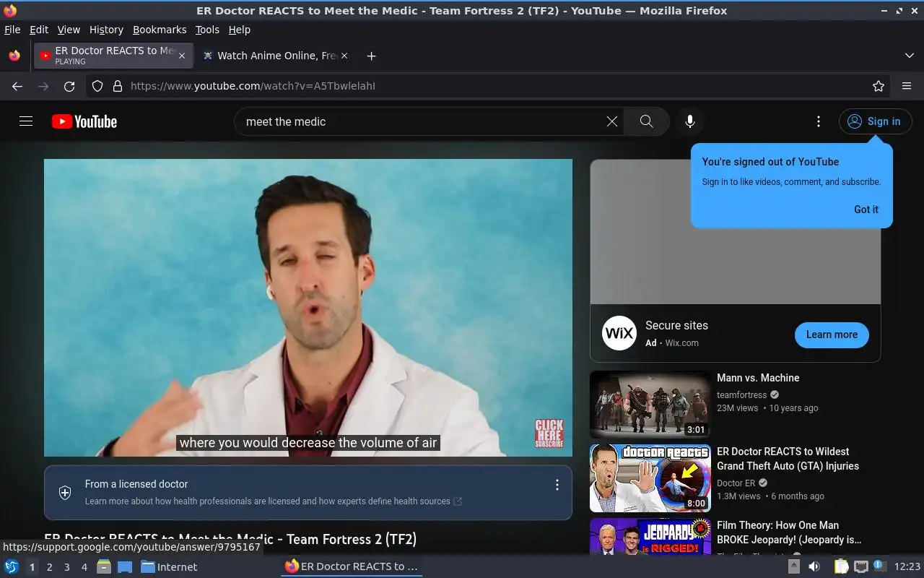
Task: Dismiss the popup with Got it
Action: coord(866,210)
